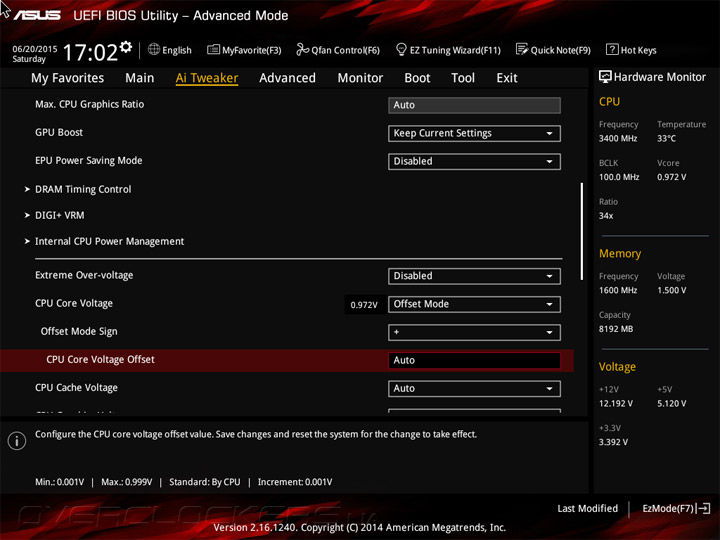Select the Exit tab
Screen dimensions: 720x540
(x=507, y=78)
